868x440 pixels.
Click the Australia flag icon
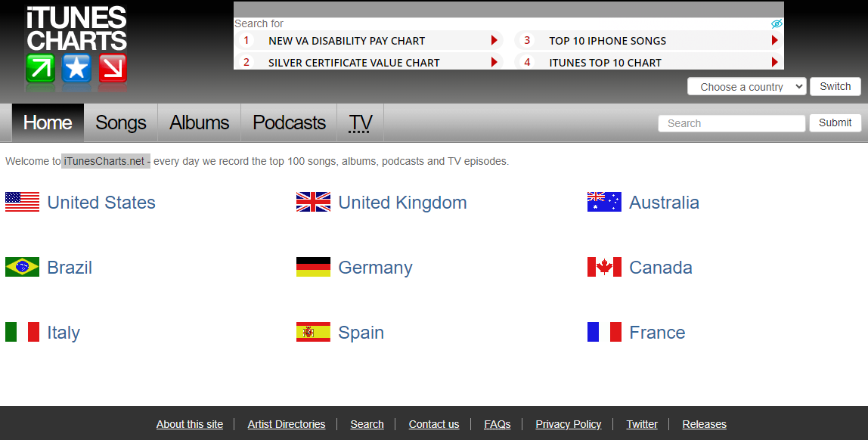pos(605,202)
